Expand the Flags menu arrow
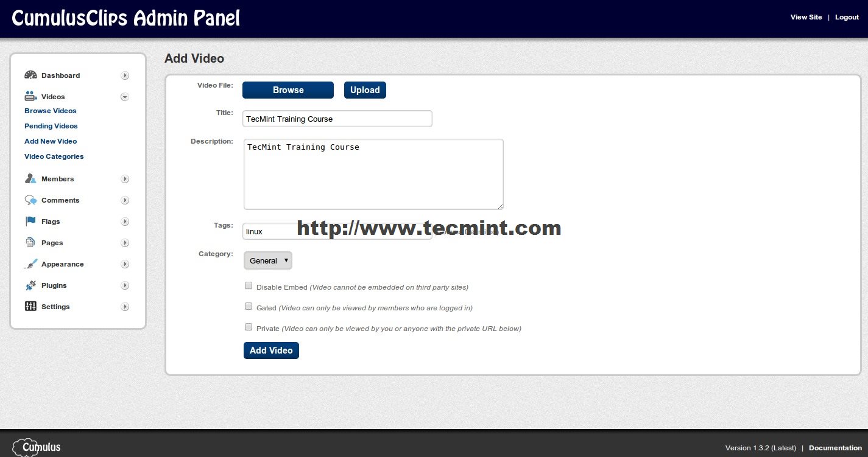This screenshot has height=457, width=868. pyautogui.click(x=125, y=222)
